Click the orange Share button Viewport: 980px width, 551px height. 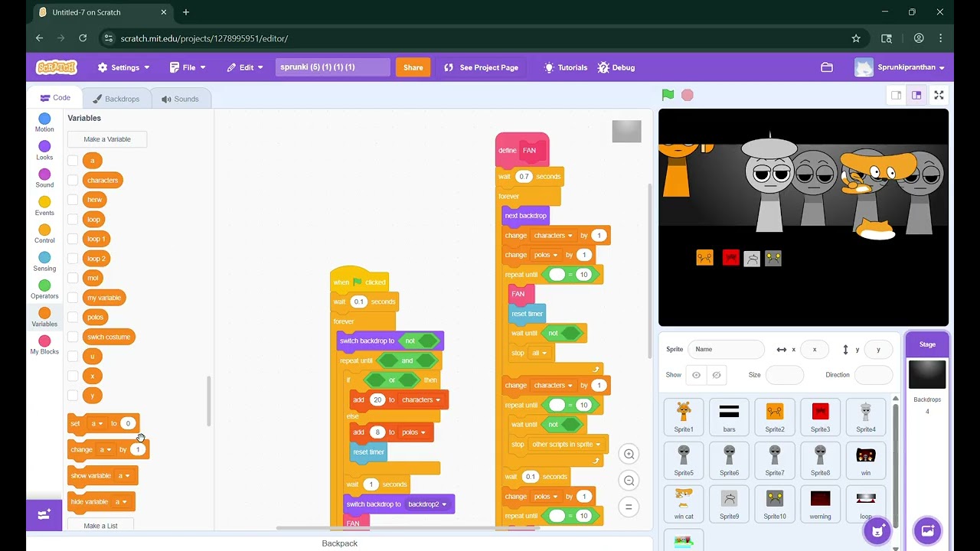413,67
